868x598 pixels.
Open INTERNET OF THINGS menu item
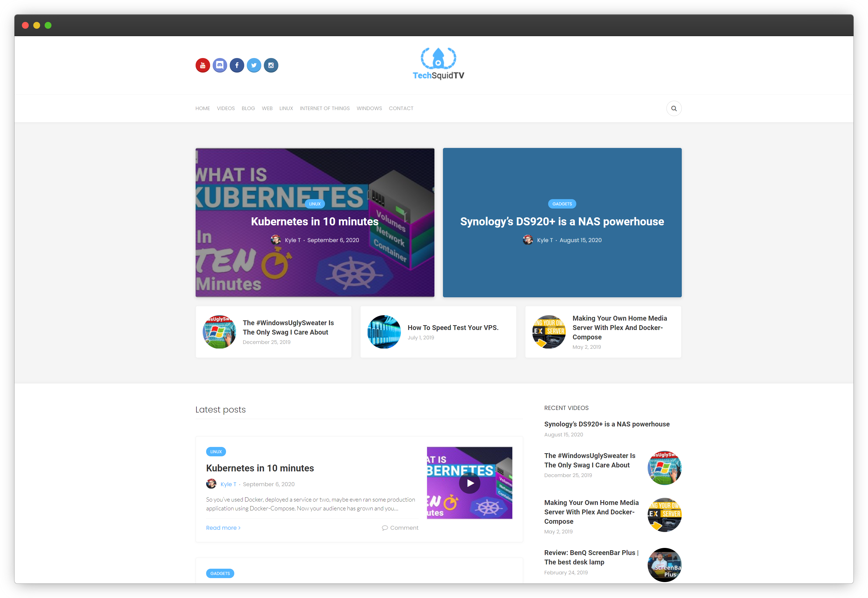click(325, 108)
